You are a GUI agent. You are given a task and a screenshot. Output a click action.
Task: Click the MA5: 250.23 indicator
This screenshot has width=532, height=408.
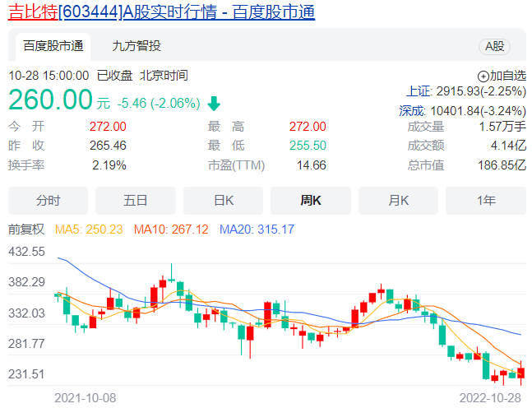click(x=89, y=229)
